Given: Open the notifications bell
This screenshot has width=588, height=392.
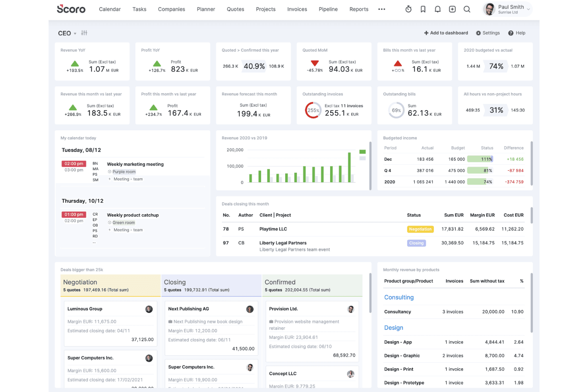Looking at the screenshot, I should (x=437, y=9).
